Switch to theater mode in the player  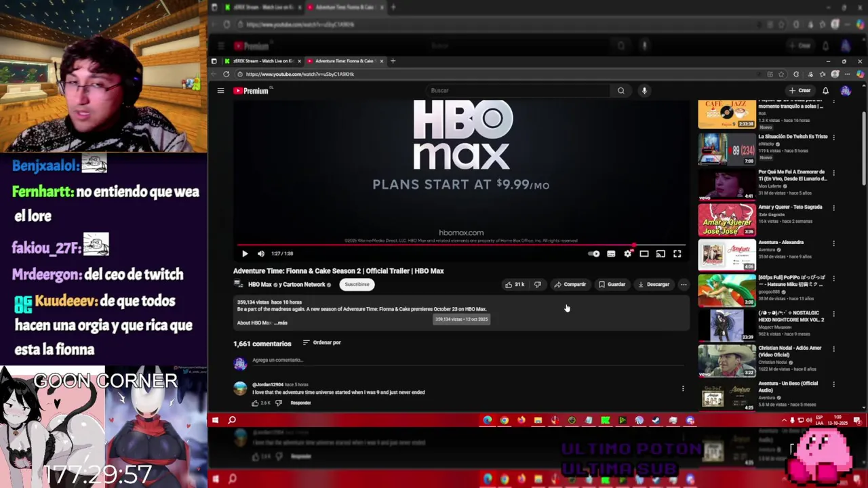point(644,253)
